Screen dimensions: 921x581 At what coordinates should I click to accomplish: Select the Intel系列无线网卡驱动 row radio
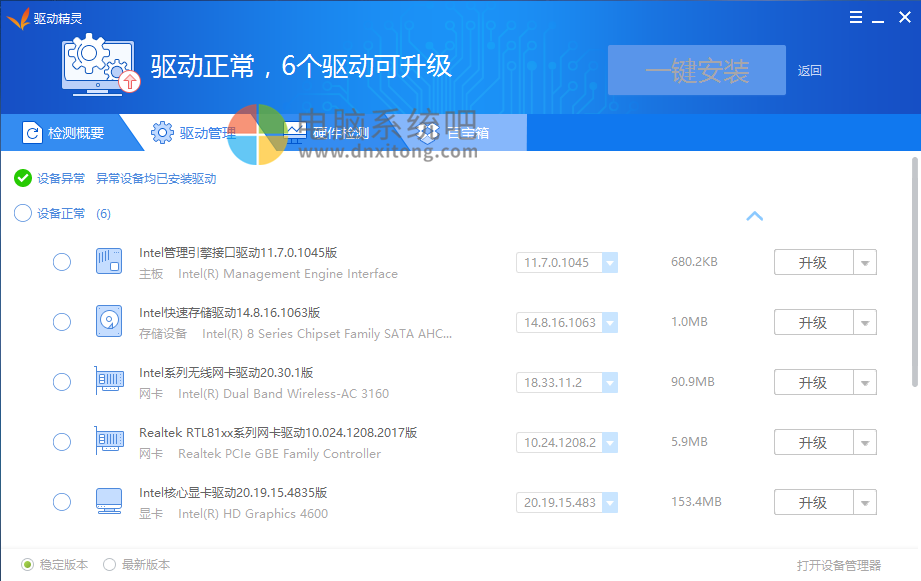(x=62, y=382)
